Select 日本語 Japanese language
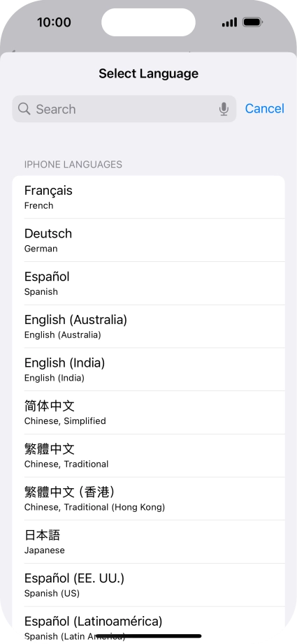The image size is (297, 644). coord(148,542)
